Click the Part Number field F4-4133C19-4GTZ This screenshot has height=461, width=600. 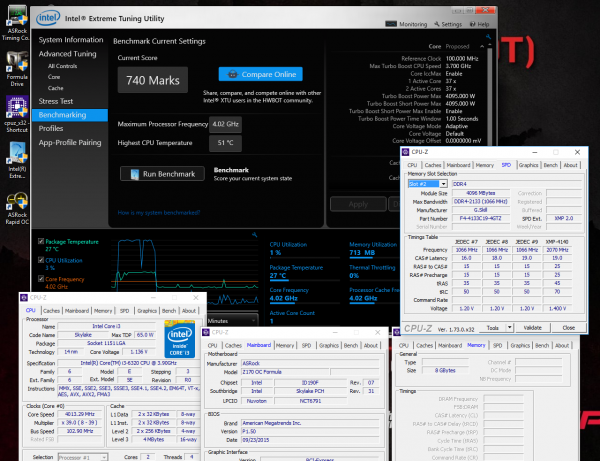pos(481,218)
